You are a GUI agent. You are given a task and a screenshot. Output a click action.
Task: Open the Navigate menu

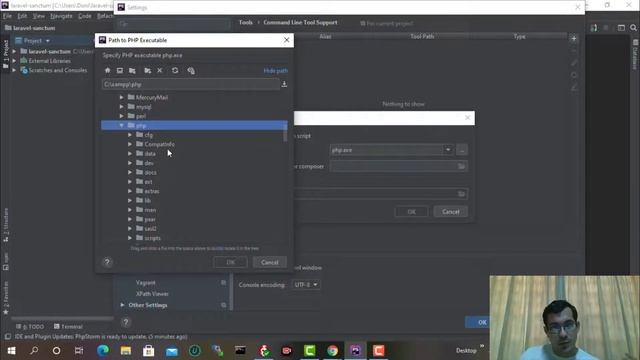click(x=61, y=16)
